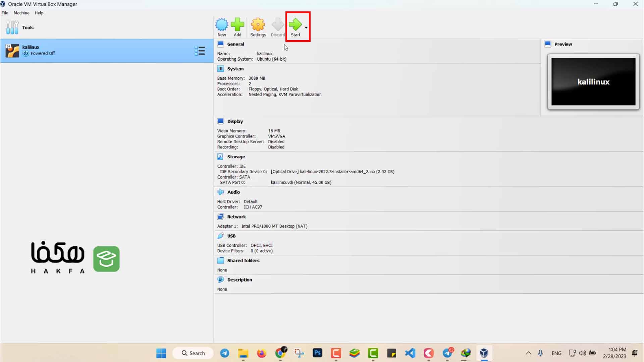The width and height of the screenshot is (644, 362).
Task: Click the Base Memory 3089 MB value
Action: (x=257, y=78)
